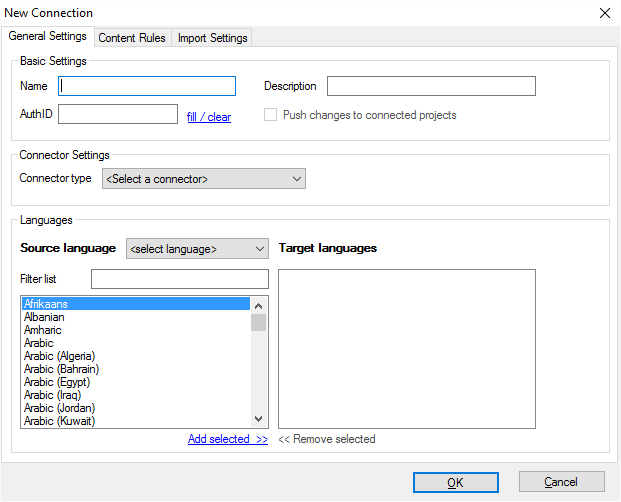Click the language list scroll up arrow

(258, 305)
